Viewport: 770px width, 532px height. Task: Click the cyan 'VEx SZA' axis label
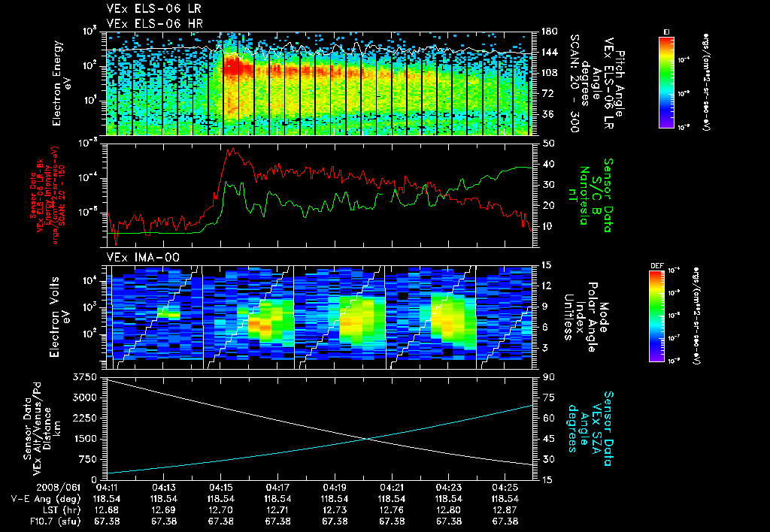tap(597, 428)
